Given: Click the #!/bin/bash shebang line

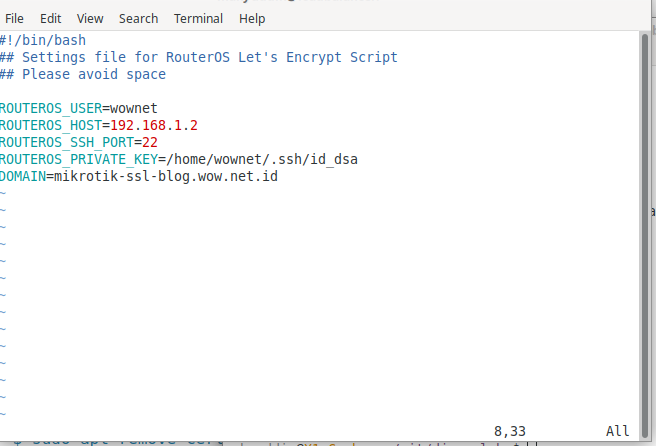Looking at the screenshot, I should pyautogui.click(x=43, y=40).
